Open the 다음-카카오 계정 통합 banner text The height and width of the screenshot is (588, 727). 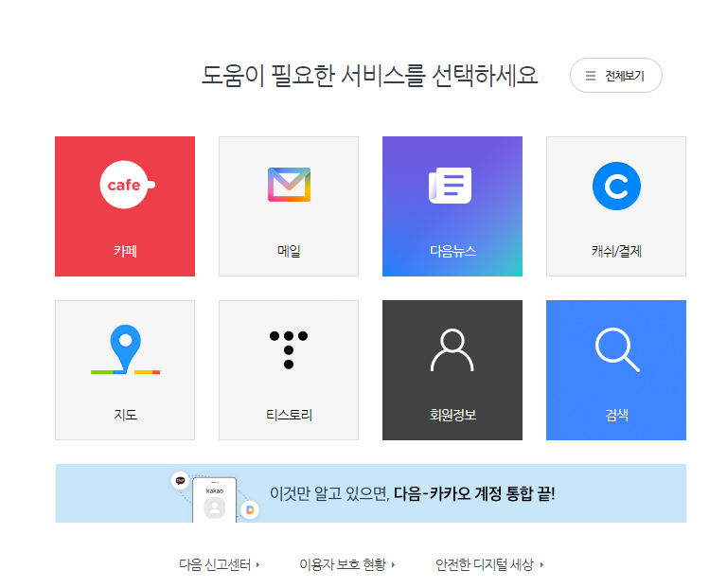(x=412, y=493)
